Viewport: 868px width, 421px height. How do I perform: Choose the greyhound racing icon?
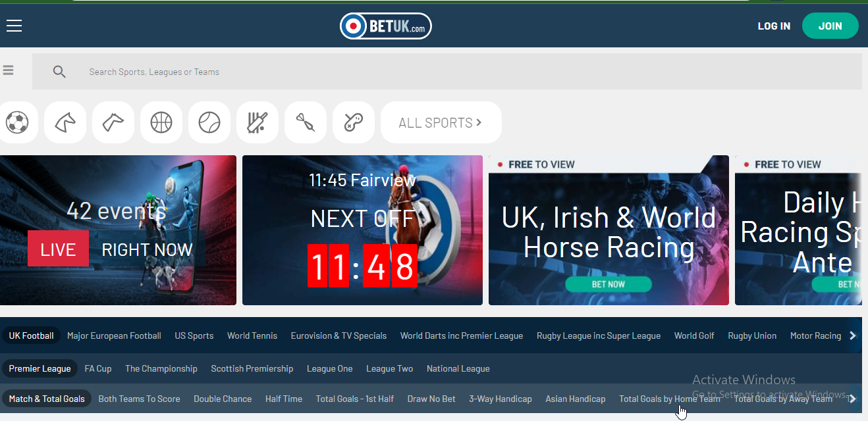tap(113, 122)
